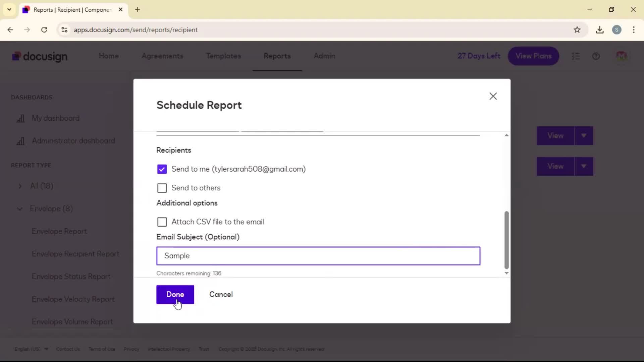Open Chrome profile icon
644x362 pixels.
616,30
